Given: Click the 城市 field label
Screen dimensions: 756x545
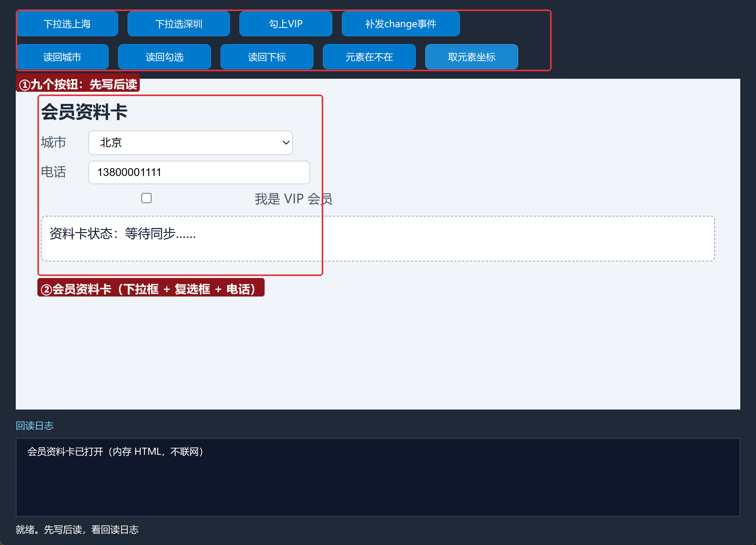Looking at the screenshot, I should pyautogui.click(x=54, y=142).
